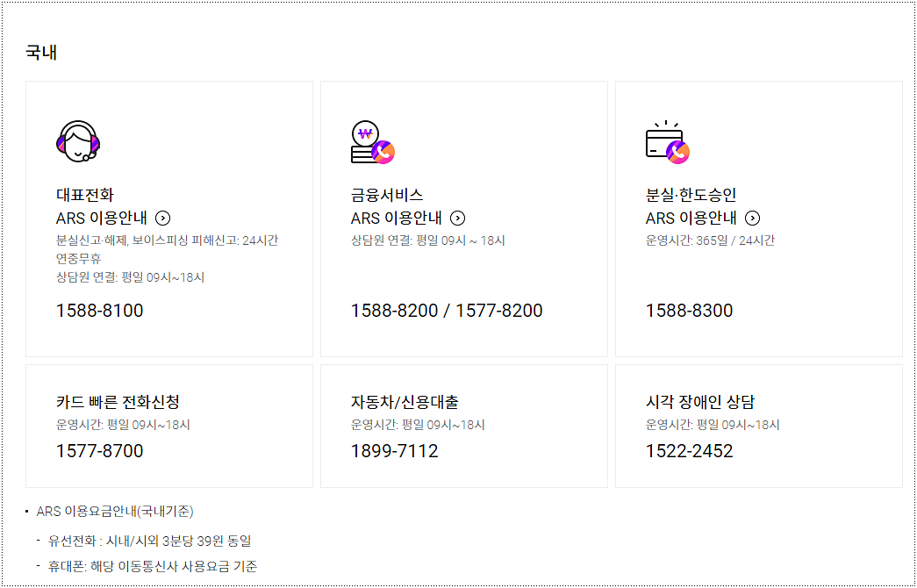Click the credit card icon above 분실·한도승인

[x=668, y=143]
